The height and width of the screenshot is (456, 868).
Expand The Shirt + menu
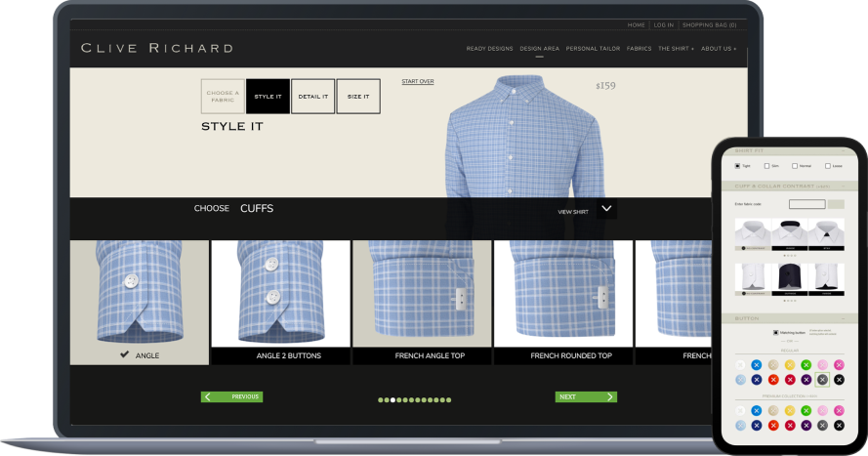[676, 48]
